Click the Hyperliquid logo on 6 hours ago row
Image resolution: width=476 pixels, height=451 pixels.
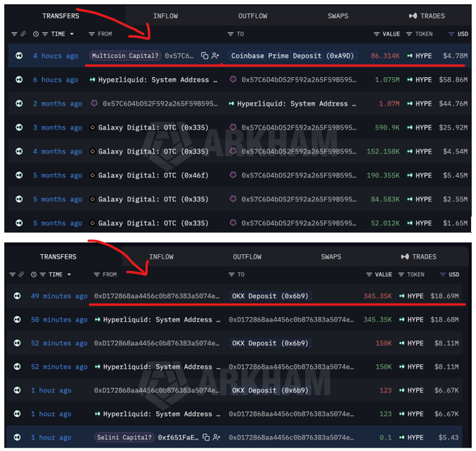point(92,80)
